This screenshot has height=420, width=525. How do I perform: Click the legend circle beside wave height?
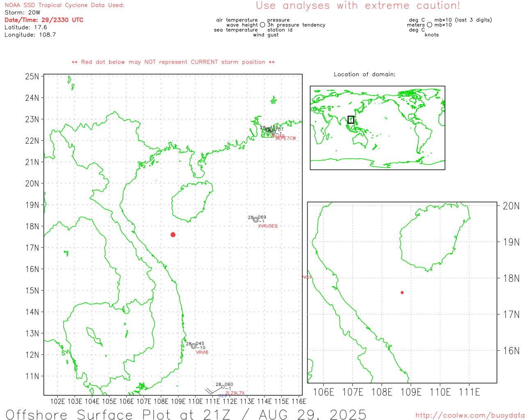pyautogui.click(x=262, y=25)
